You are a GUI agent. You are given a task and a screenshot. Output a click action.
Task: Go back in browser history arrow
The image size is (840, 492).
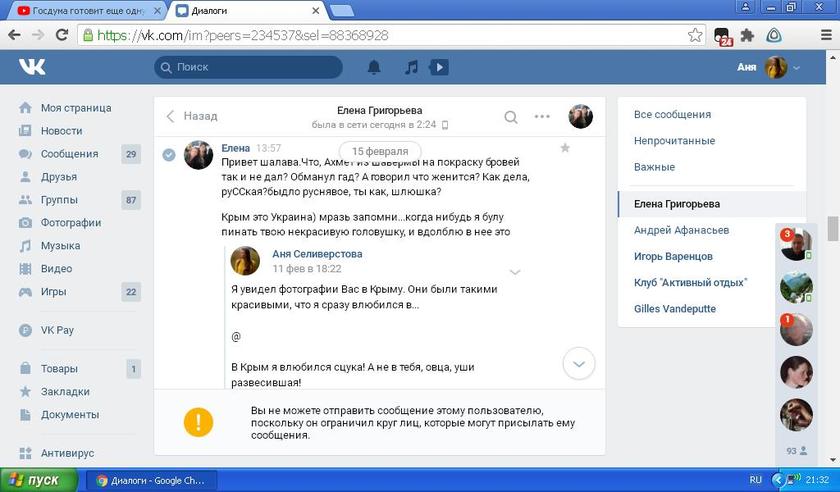tap(14, 35)
